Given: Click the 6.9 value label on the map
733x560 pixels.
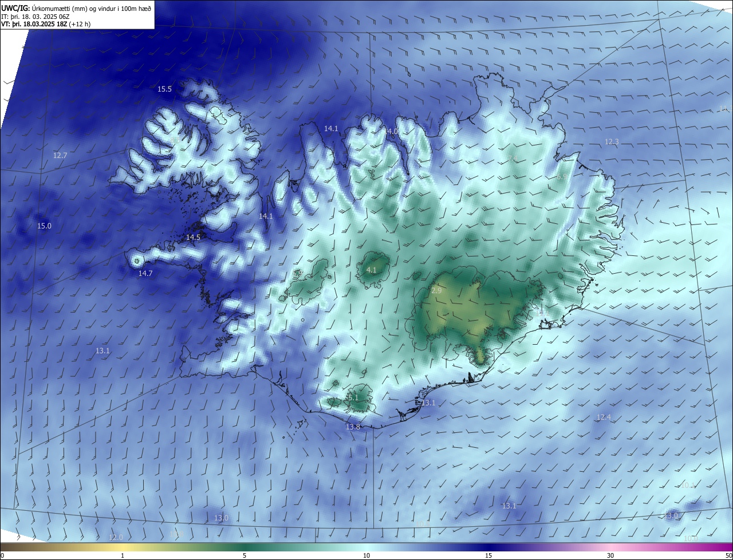Looking at the screenshot, I should [561, 178].
